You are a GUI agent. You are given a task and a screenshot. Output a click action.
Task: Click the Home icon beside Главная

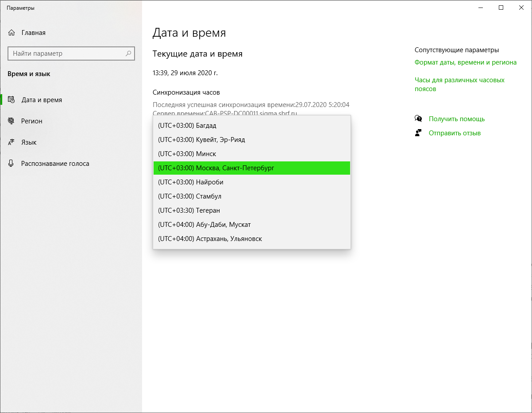[x=12, y=33]
